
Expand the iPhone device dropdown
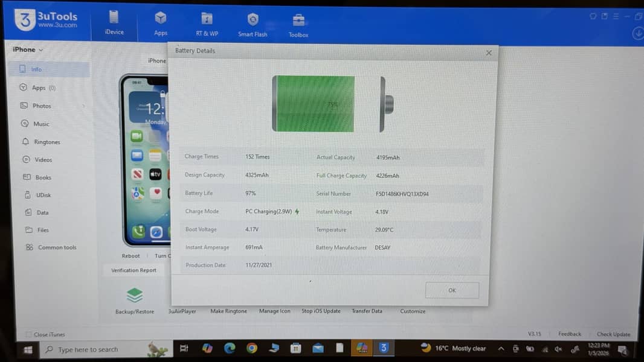(28, 49)
